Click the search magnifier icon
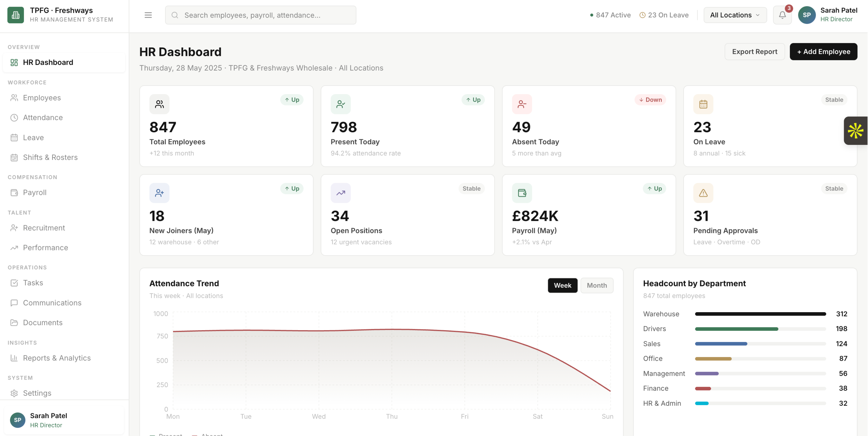 [174, 15]
